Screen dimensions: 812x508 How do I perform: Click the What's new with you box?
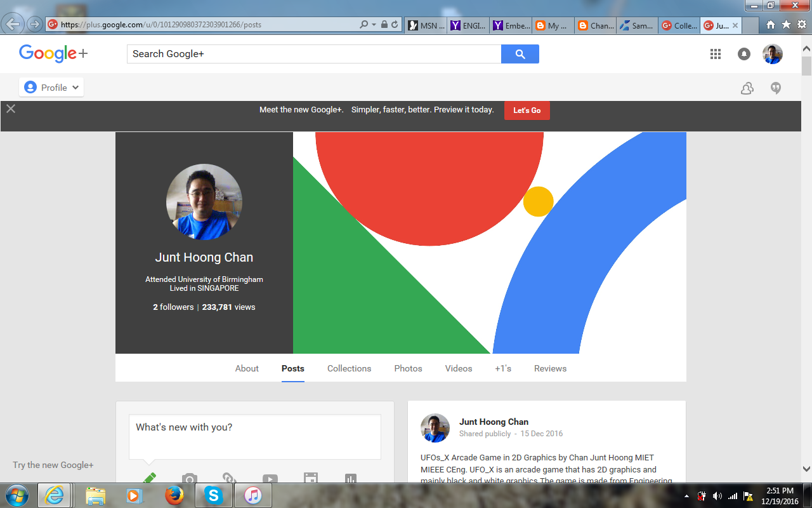[x=255, y=437]
